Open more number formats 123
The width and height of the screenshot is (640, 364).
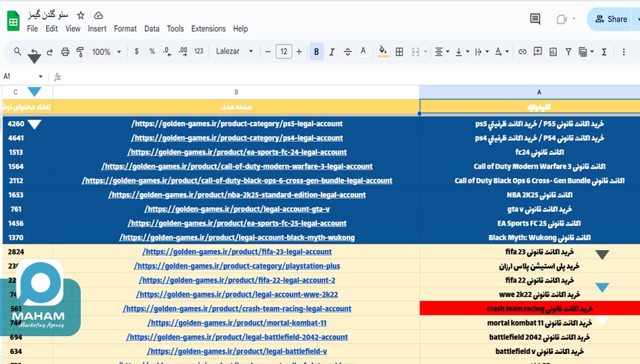pos(199,52)
